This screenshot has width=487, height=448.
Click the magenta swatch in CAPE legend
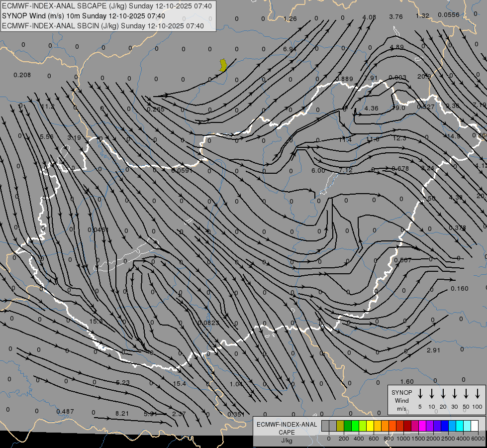pyautogui.click(x=422, y=426)
